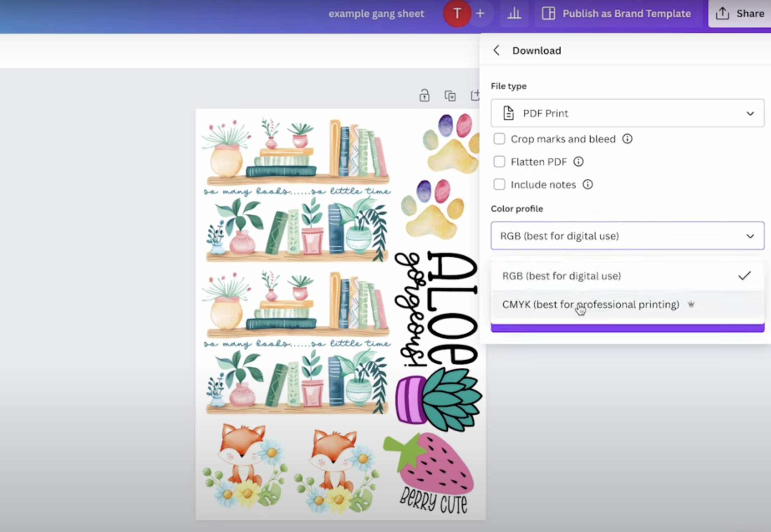This screenshot has height=532, width=771.
Task: Select CMYK best for professional printing
Action: 590,304
